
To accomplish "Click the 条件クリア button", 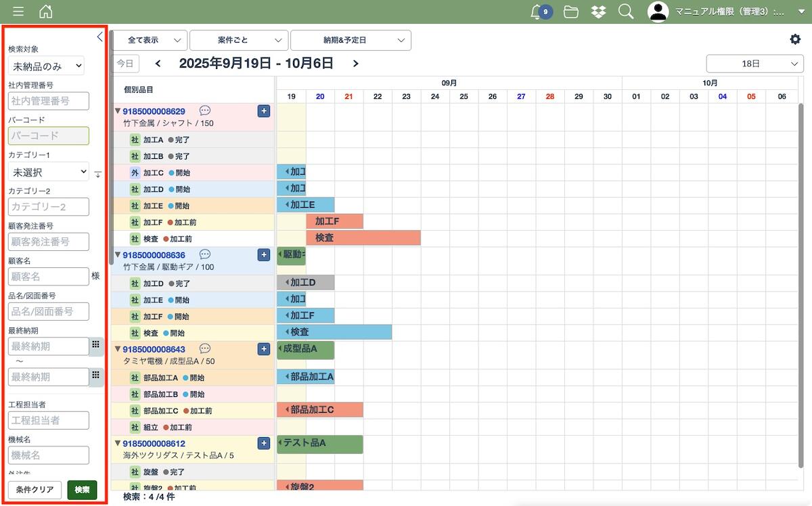I will tap(35, 490).
